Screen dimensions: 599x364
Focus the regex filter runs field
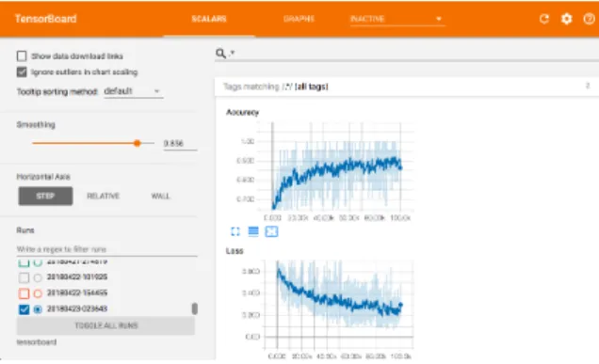click(106, 249)
